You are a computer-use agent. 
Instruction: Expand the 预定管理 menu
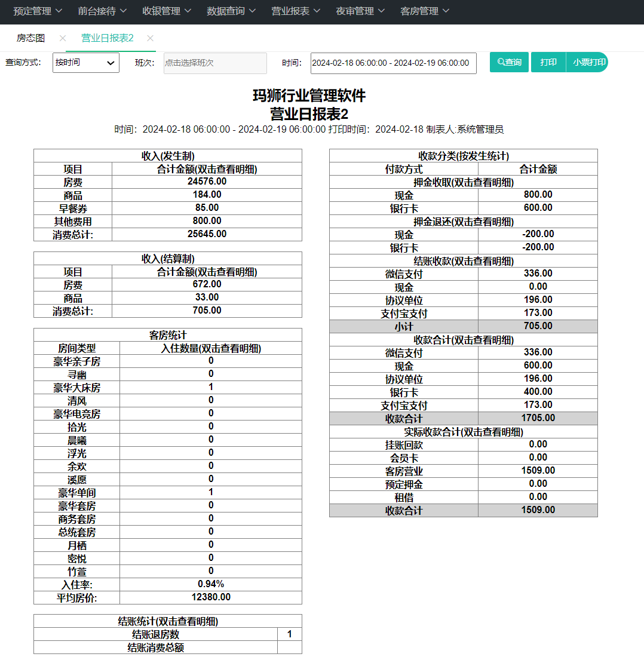click(38, 11)
